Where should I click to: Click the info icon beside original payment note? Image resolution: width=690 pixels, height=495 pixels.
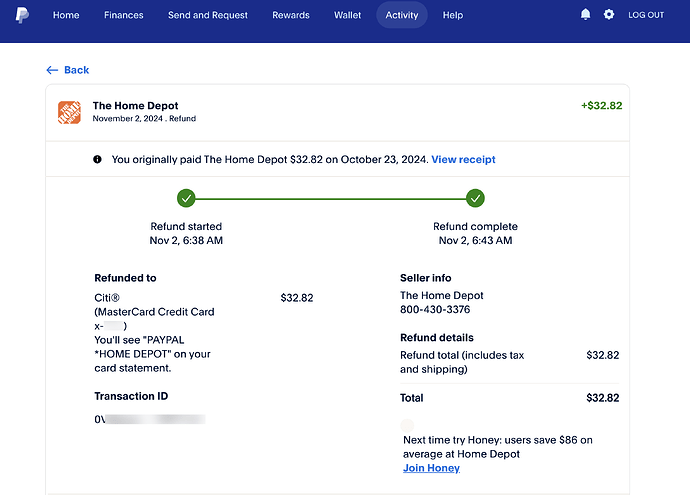(x=97, y=159)
